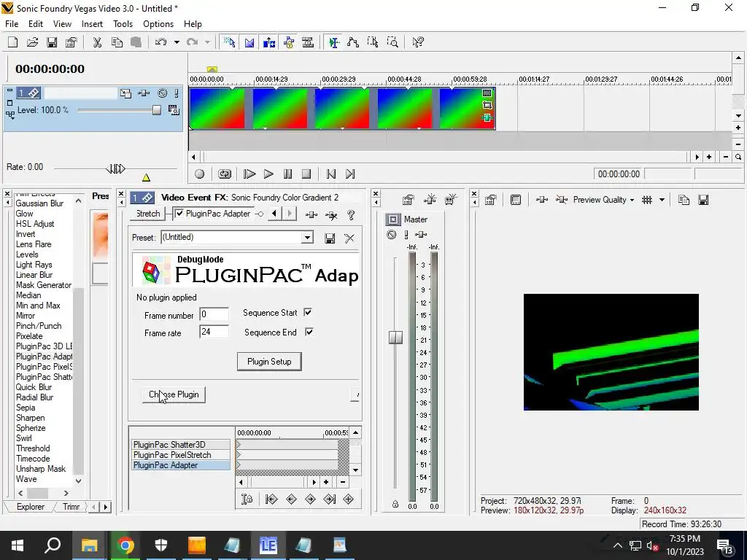Open plug-in help question mark icon
747x560 pixels.
(351, 215)
